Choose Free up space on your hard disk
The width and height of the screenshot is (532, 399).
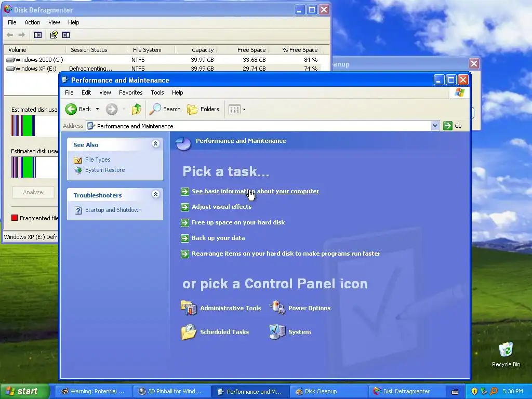238,222
